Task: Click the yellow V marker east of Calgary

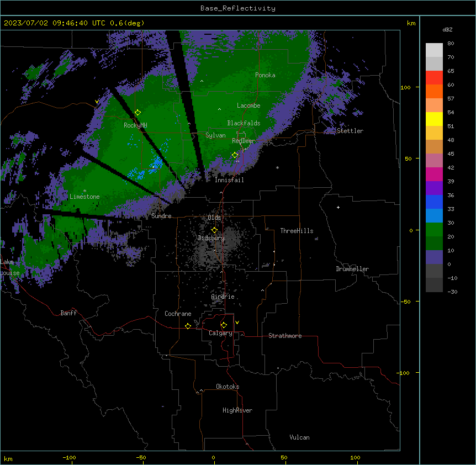Action: point(237,323)
